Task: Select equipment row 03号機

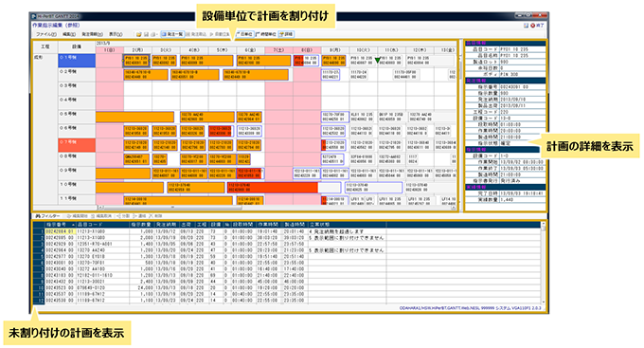Action: [77, 89]
